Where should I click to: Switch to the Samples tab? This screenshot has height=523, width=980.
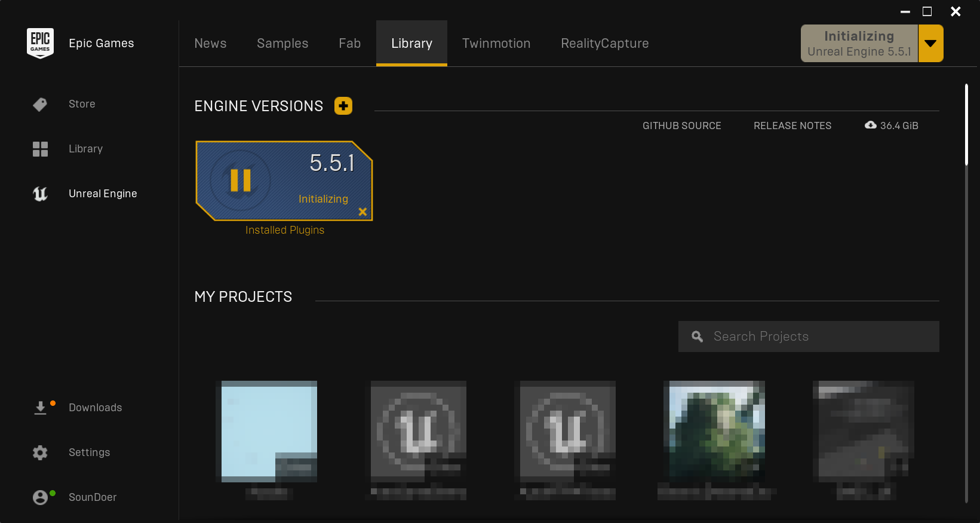pos(282,44)
